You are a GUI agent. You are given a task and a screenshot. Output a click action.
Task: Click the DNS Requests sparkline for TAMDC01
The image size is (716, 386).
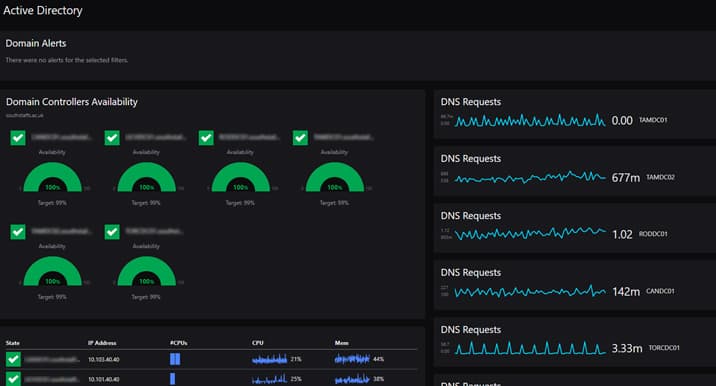pos(530,121)
